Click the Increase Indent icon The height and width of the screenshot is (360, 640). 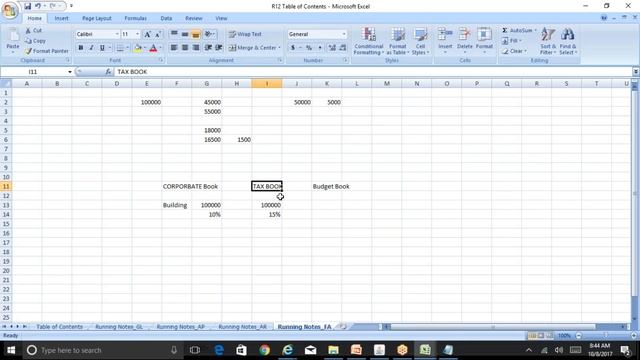point(219,48)
